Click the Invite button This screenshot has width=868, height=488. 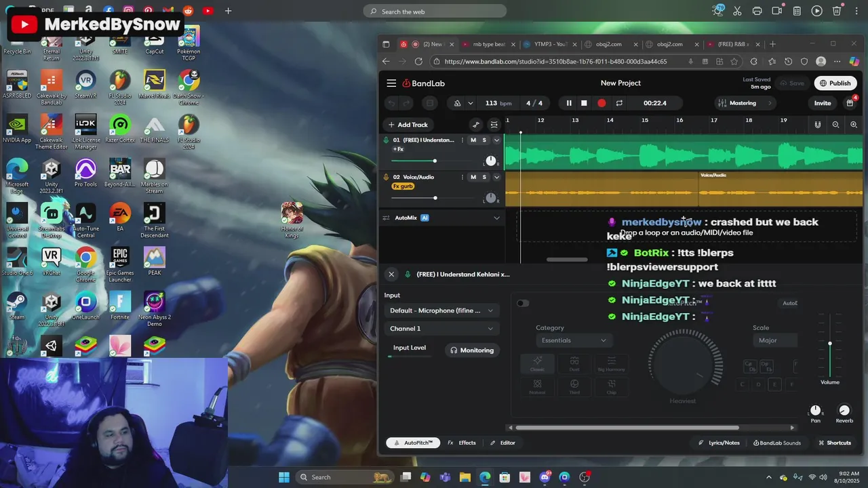tap(823, 103)
